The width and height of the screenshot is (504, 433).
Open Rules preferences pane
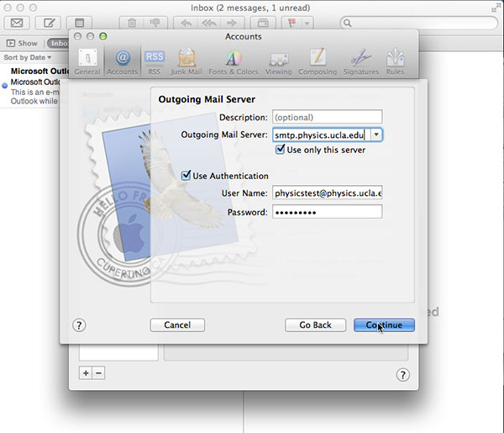point(395,62)
